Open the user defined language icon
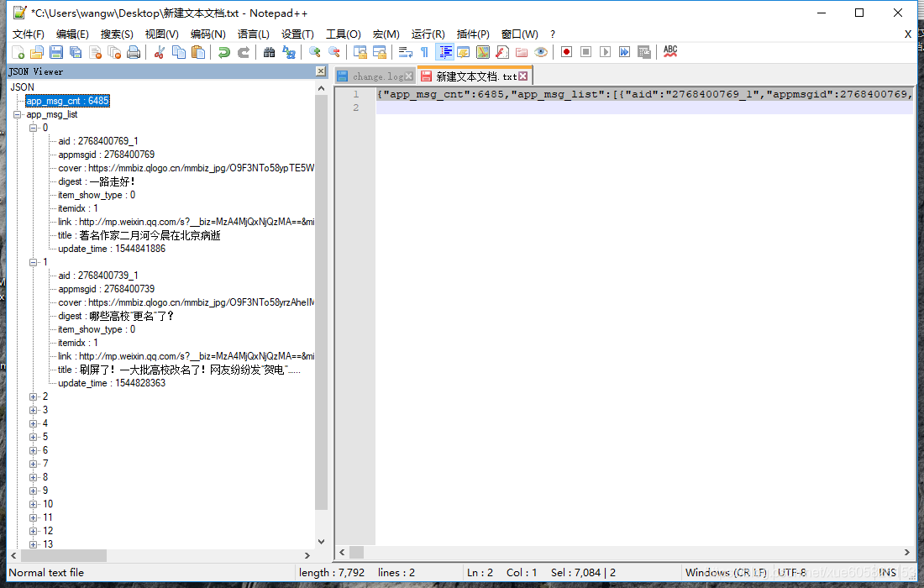 point(464,52)
